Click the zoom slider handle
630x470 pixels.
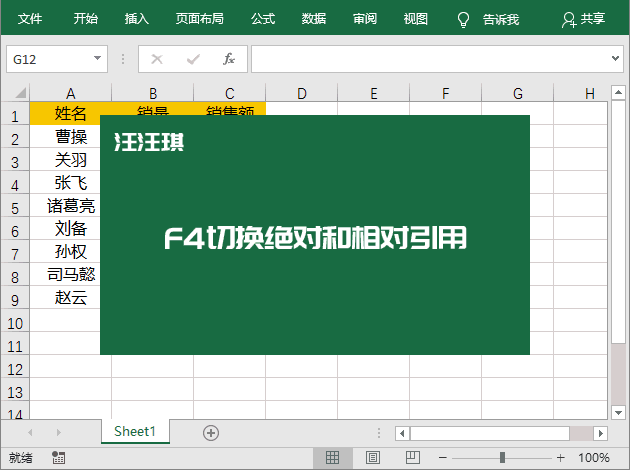tap(502, 458)
